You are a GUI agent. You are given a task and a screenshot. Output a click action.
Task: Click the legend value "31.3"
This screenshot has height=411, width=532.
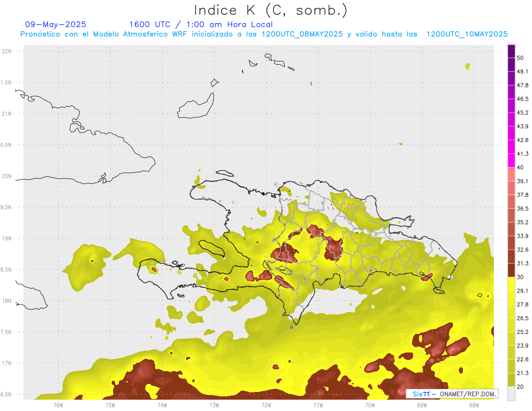[x=523, y=263]
